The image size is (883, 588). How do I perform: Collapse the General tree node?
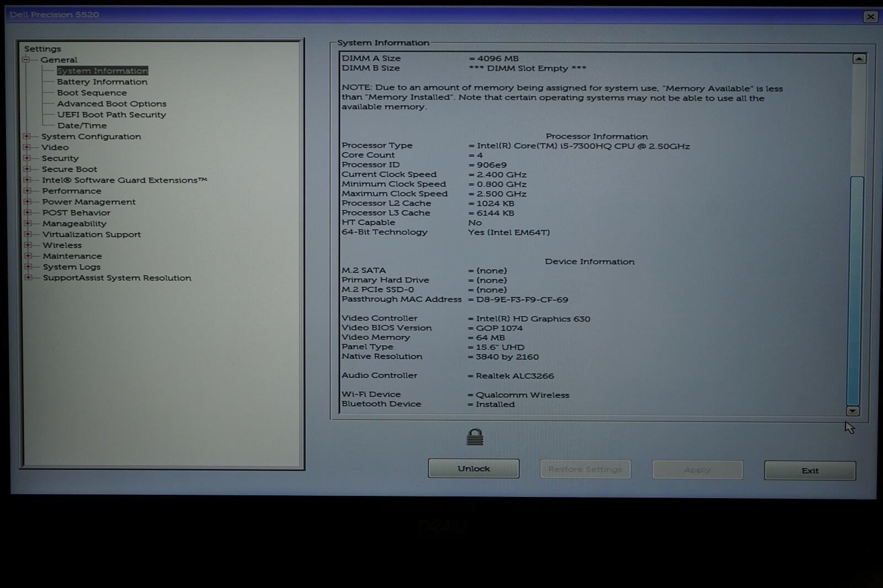click(x=26, y=60)
